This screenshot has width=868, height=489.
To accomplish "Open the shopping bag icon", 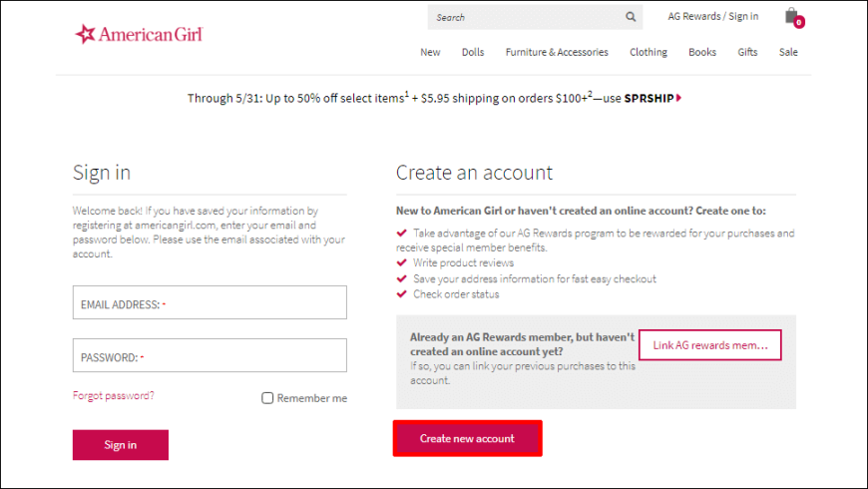I will tap(794, 18).
